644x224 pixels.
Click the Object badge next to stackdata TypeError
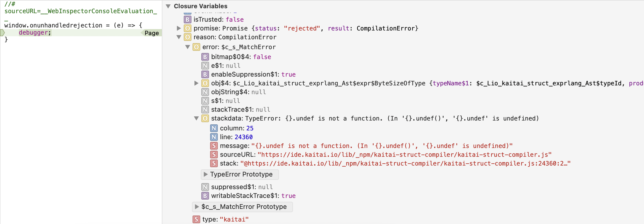[x=205, y=118]
